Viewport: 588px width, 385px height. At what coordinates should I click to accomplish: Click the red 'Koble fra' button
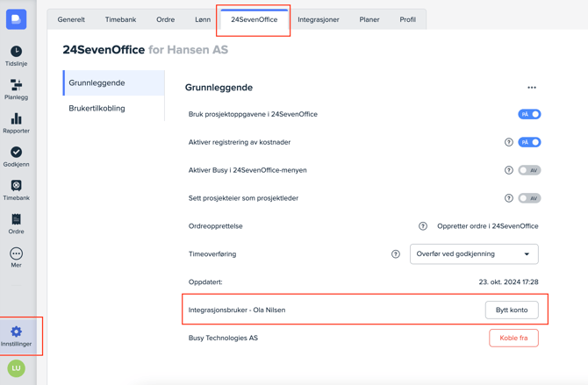pyautogui.click(x=513, y=338)
